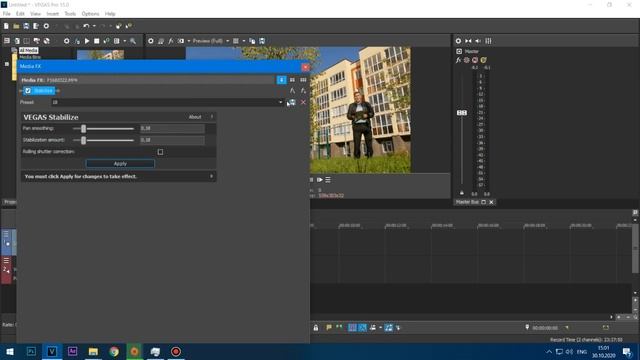
Task: Delete the preset with the red X icon
Action: [x=303, y=102]
